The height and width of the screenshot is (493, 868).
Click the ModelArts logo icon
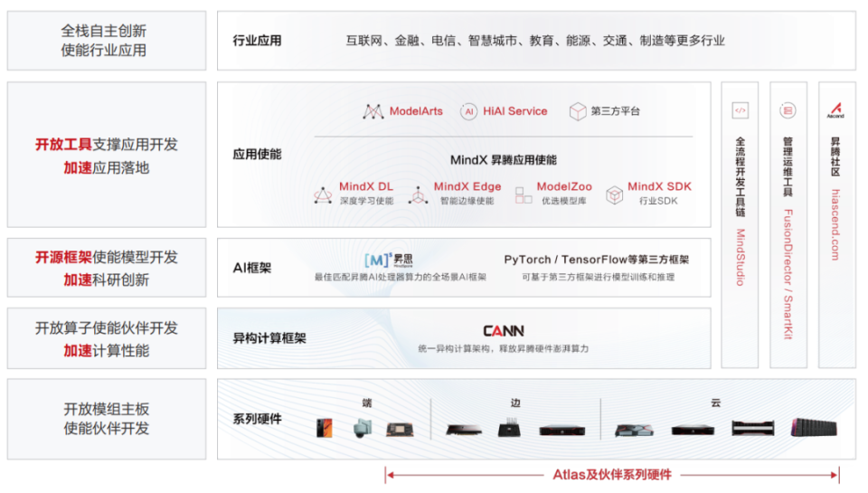click(373, 111)
